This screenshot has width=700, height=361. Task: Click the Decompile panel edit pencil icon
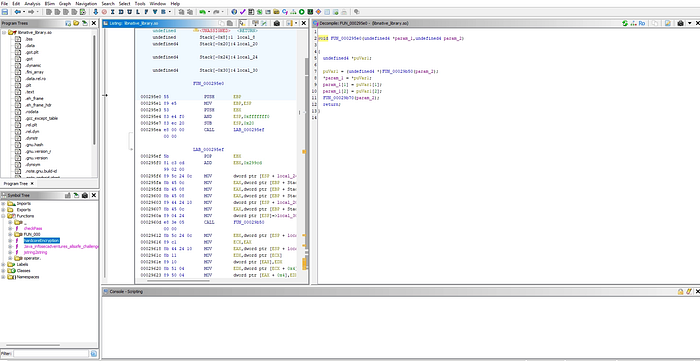click(x=668, y=23)
